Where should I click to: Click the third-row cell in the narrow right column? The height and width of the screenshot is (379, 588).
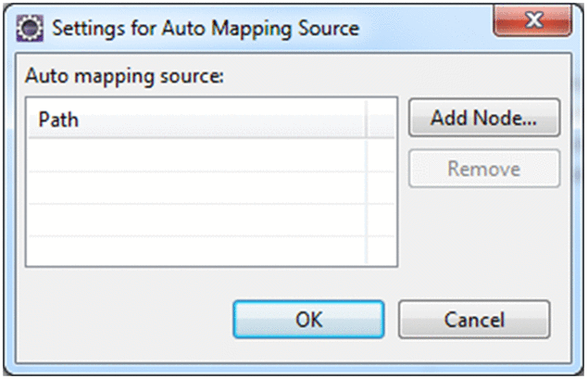[381, 220]
